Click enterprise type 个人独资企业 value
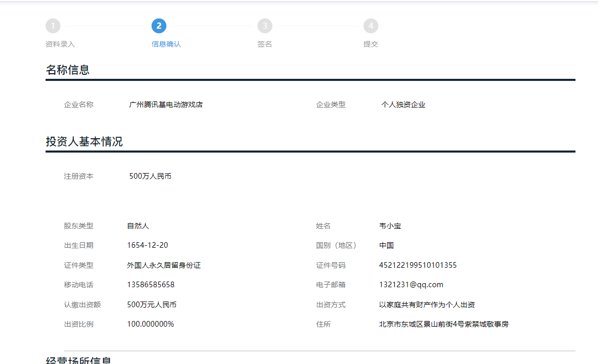598x364 pixels. [x=403, y=104]
